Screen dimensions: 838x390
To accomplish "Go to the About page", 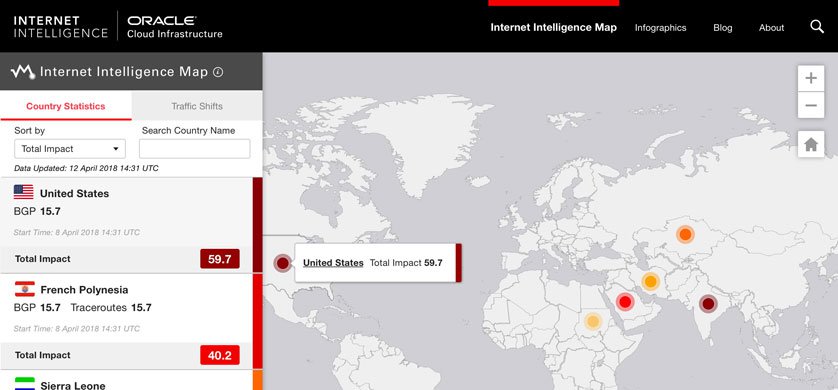I will tap(771, 28).
